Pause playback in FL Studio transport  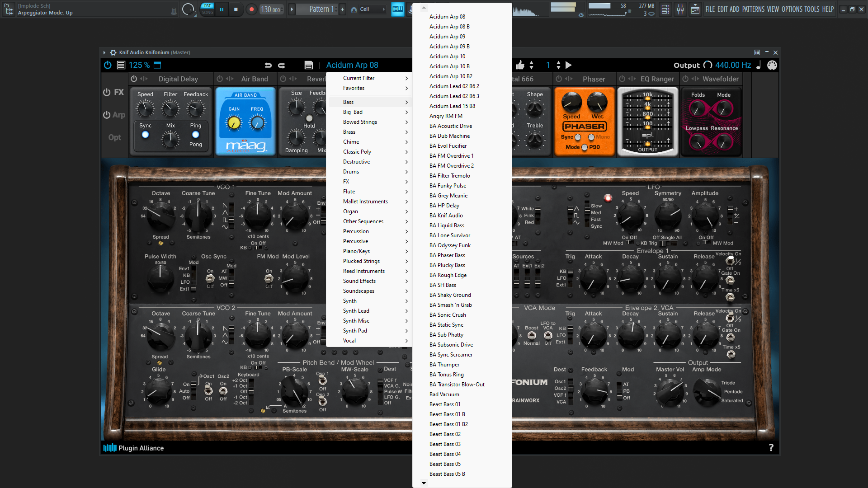(222, 9)
